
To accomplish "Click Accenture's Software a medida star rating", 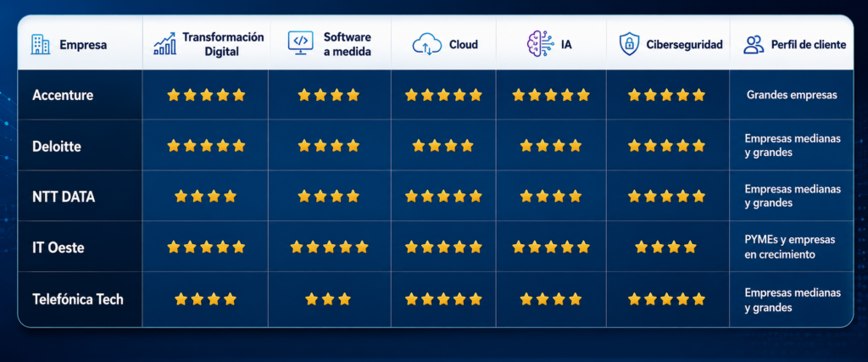I will coord(329,95).
